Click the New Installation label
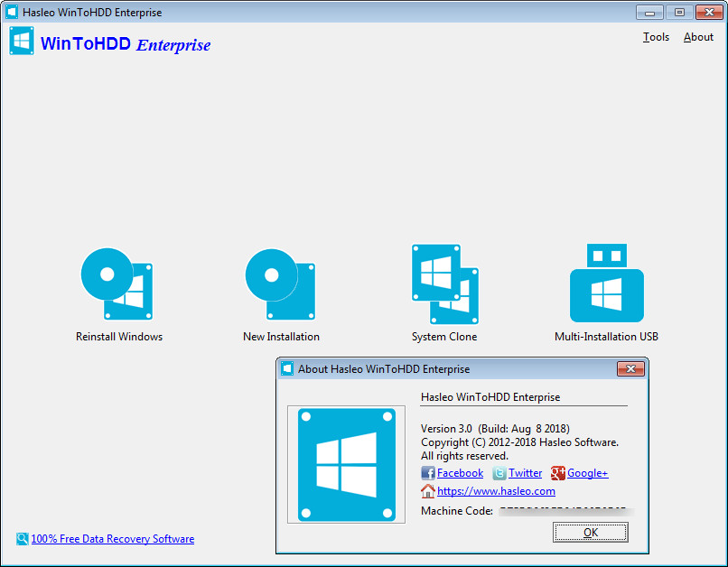The width and height of the screenshot is (728, 567). 281,337
